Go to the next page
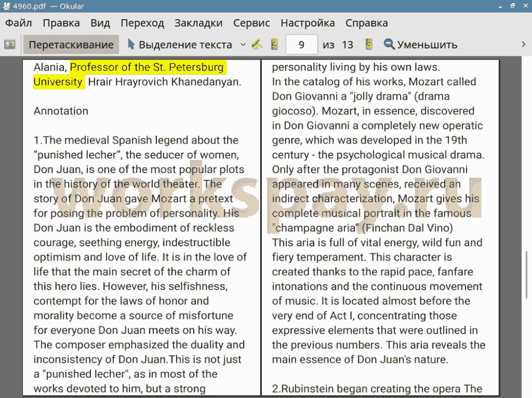The width and height of the screenshot is (532, 398). [369, 45]
